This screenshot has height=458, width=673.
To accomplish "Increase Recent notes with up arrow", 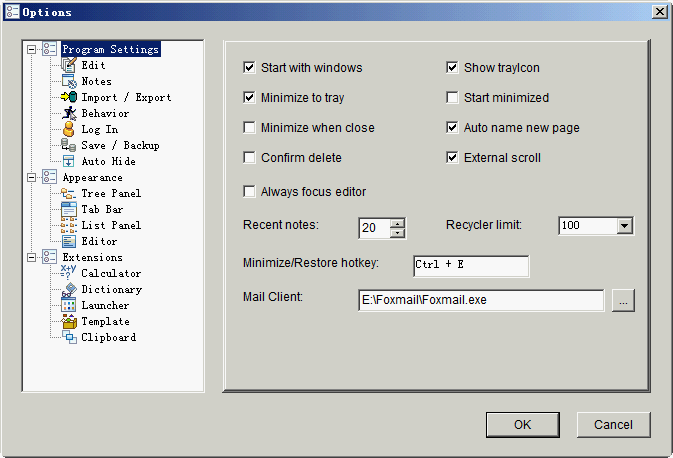I will [x=397, y=222].
